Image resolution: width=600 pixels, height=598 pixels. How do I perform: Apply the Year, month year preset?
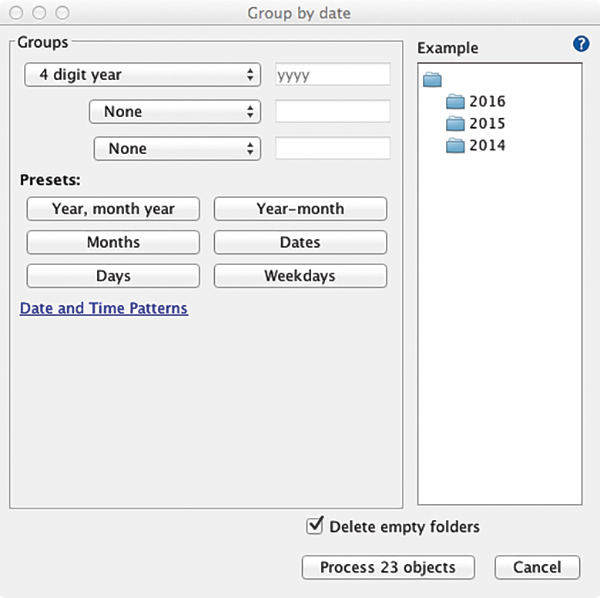[113, 209]
